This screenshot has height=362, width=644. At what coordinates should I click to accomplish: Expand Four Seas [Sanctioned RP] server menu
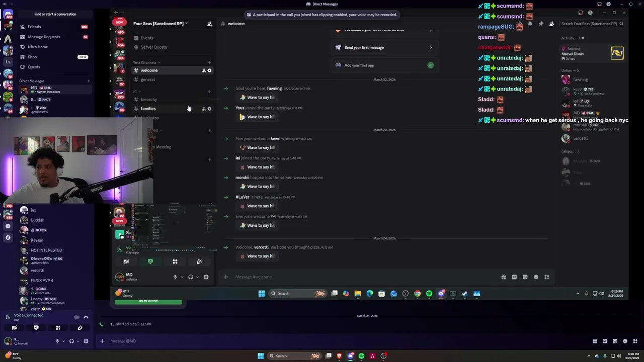(160, 24)
